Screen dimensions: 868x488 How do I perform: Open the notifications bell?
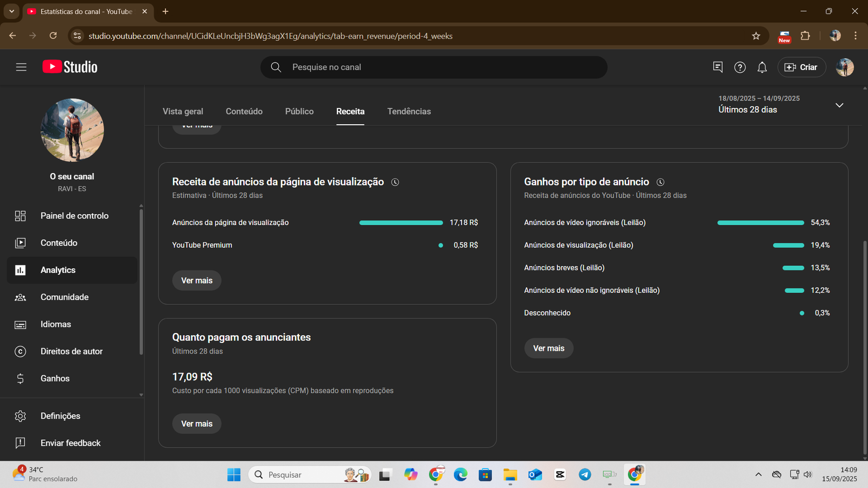pyautogui.click(x=762, y=67)
